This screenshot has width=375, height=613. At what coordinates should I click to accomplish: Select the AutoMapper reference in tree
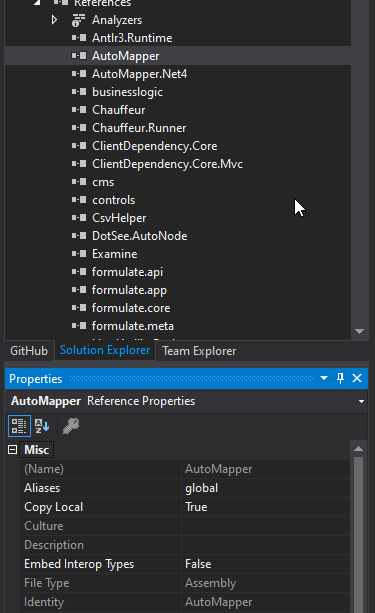126,56
